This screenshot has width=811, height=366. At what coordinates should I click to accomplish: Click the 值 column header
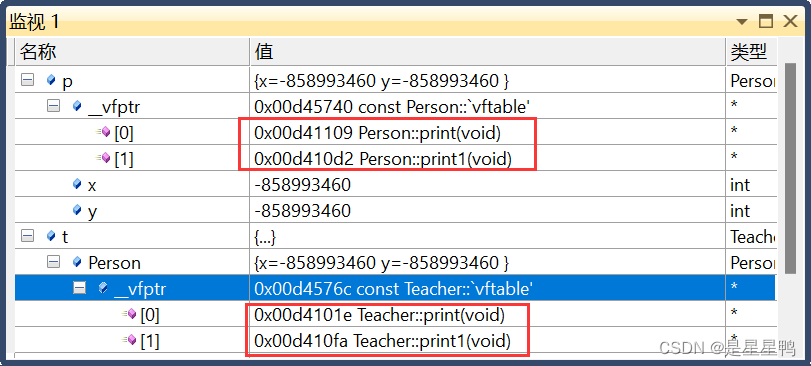pyautogui.click(x=488, y=52)
